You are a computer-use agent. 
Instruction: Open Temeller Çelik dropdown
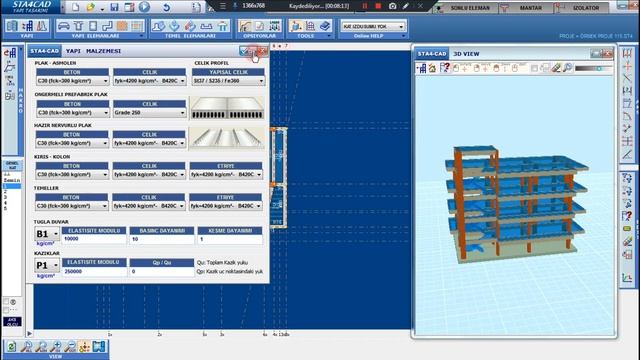click(149, 206)
